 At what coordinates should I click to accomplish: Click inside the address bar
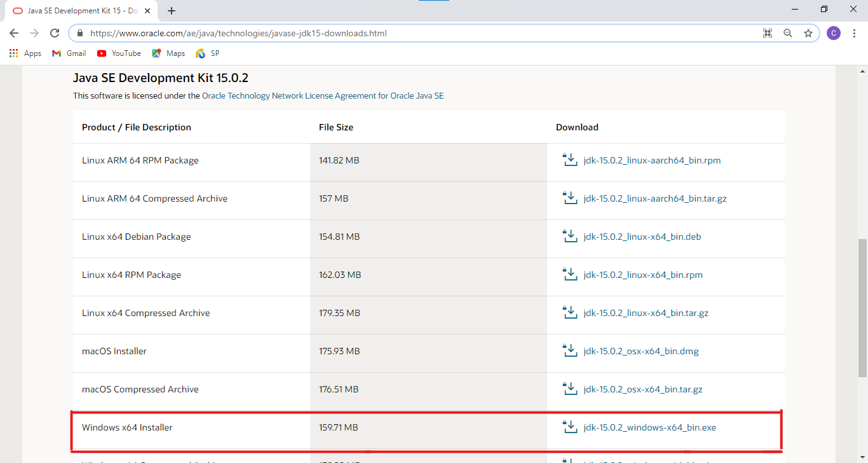pyautogui.click(x=381, y=33)
